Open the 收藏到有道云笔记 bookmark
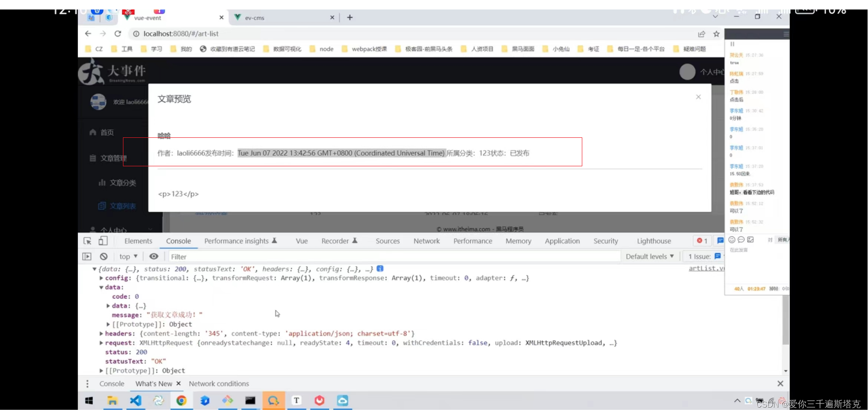The height and width of the screenshot is (413, 868). click(x=227, y=49)
